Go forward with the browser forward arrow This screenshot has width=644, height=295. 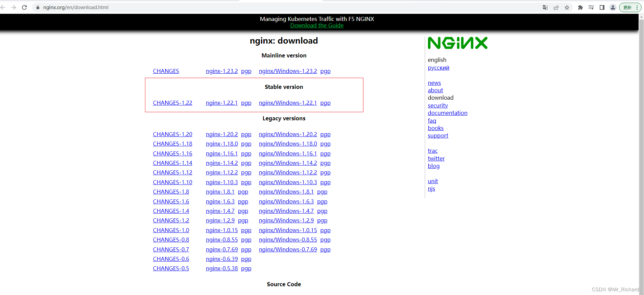point(14,7)
